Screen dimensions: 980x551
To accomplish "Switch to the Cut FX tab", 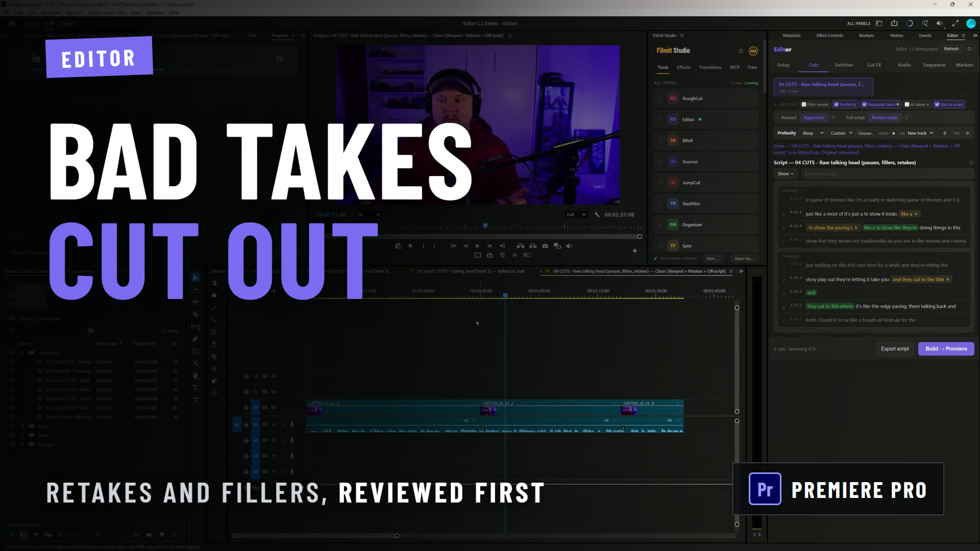I will 874,65.
